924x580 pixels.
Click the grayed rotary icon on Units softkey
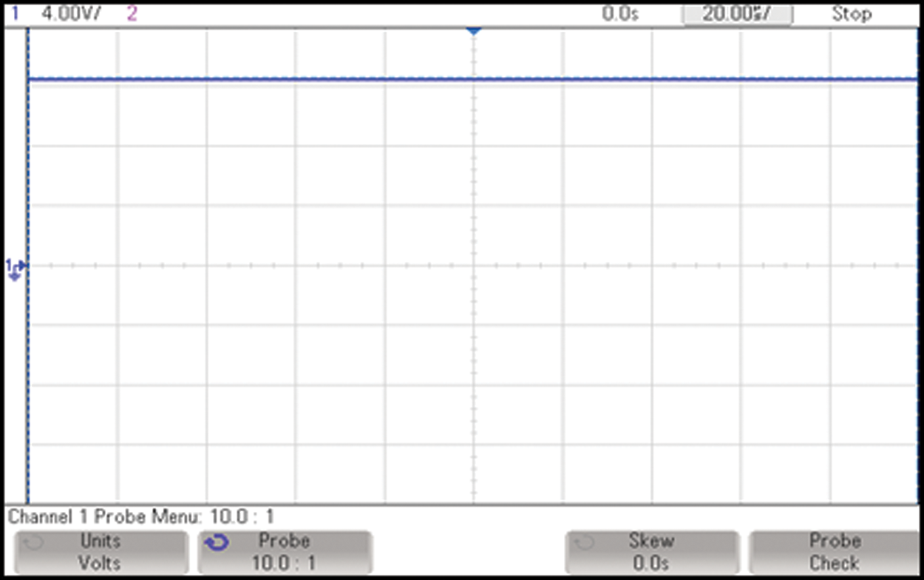[33, 543]
